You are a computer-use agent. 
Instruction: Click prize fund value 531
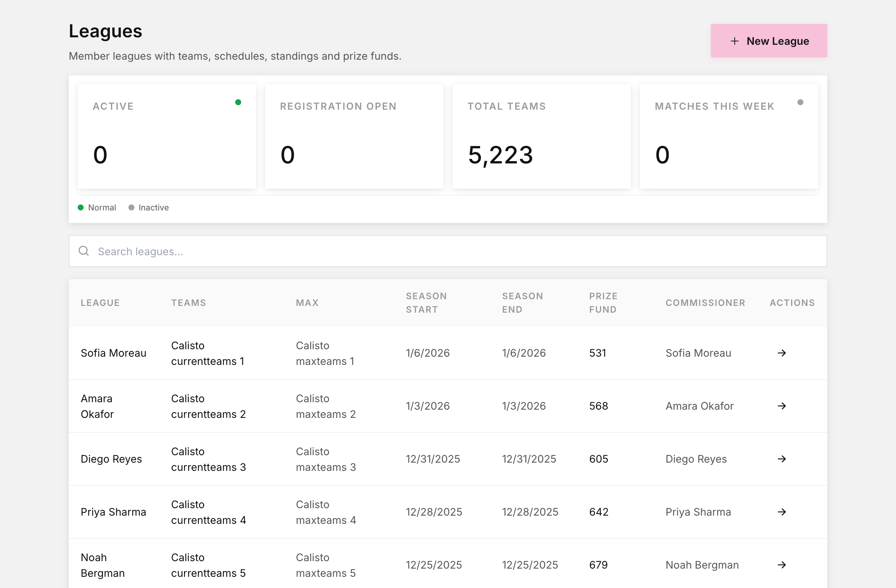[597, 353]
